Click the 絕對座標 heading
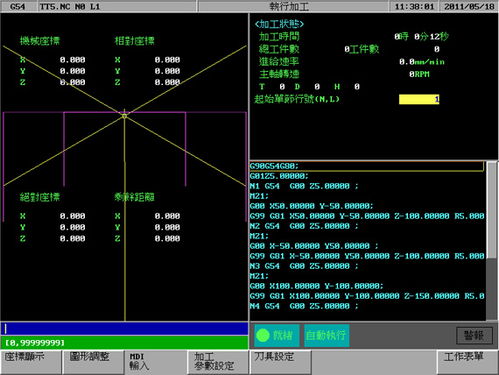This screenshot has width=499, height=375. coord(40,197)
